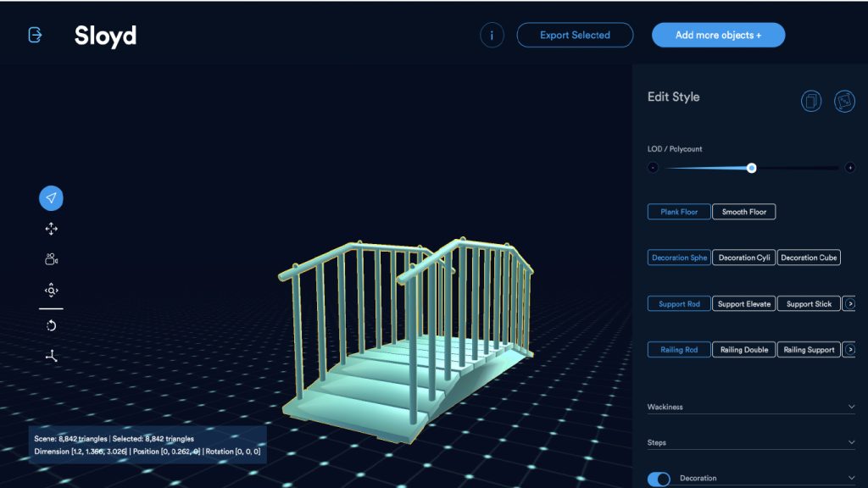The height and width of the screenshot is (488, 868).
Task: Select the Smooth Floor option
Action: 743,212
